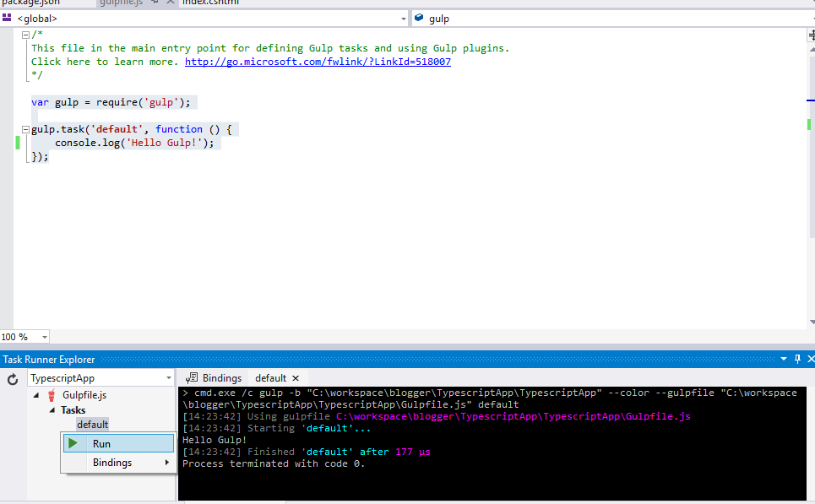
Task: Collapse the Gulpfile.js tree node
Action: [x=36, y=395]
